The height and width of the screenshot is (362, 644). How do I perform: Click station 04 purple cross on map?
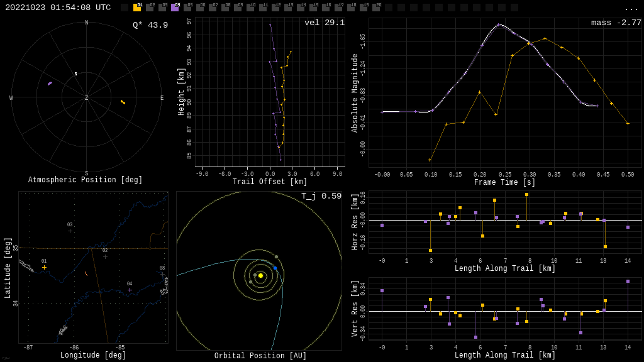pos(130,290)
